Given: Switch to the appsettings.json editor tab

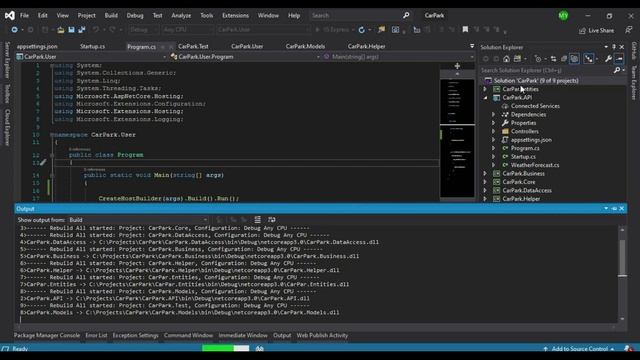Looking at the screenshot, I should click(x=37, y=47).
